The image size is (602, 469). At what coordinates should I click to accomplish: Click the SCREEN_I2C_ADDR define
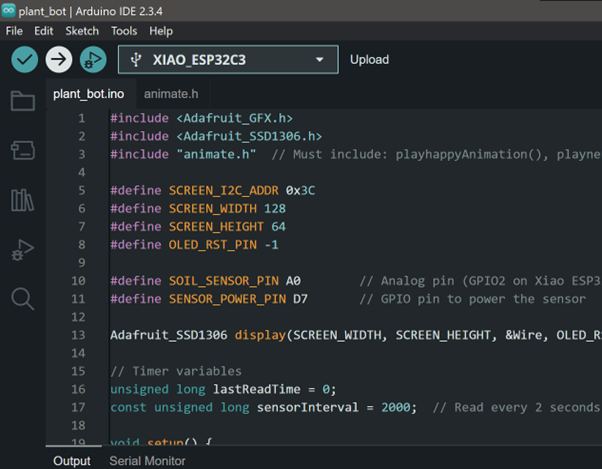224,190
